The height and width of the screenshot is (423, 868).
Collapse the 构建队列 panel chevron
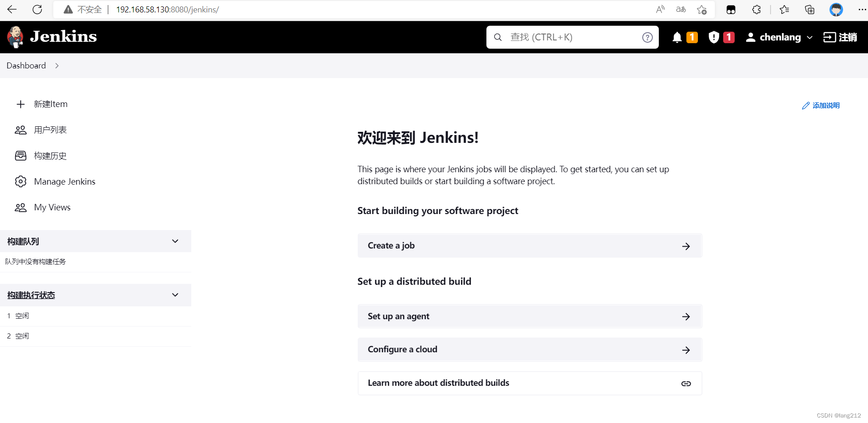(175, 241)
